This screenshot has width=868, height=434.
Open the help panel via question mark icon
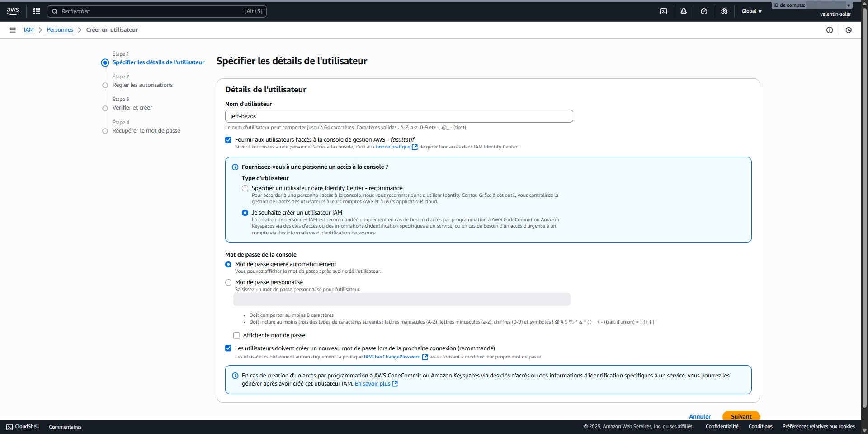(x=704, y=11)
